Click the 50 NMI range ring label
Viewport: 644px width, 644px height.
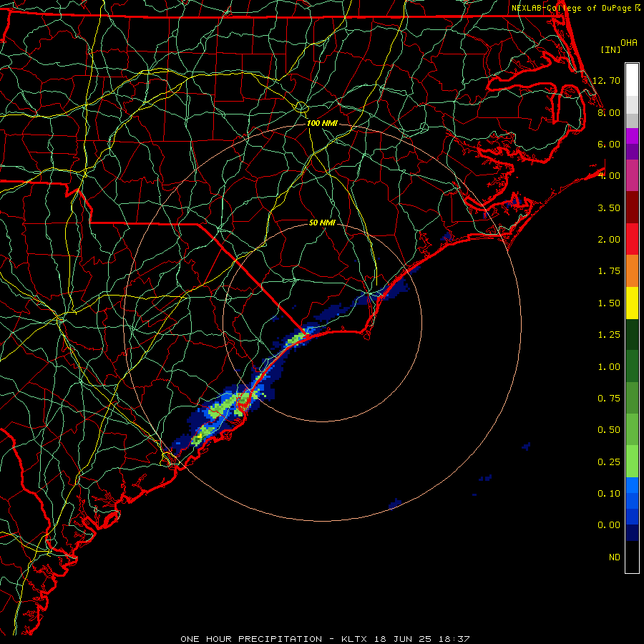pyautogui.click(x=322, y=223)
